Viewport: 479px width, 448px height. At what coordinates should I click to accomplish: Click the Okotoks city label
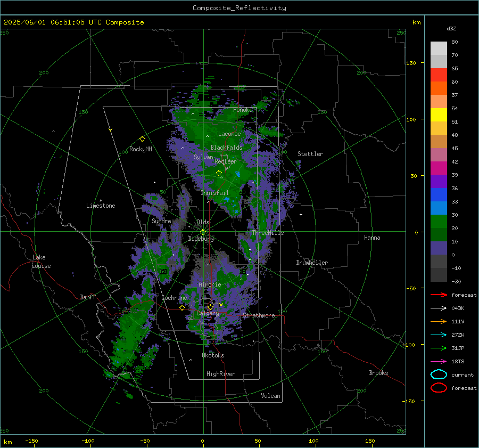(x=213, y=355)
